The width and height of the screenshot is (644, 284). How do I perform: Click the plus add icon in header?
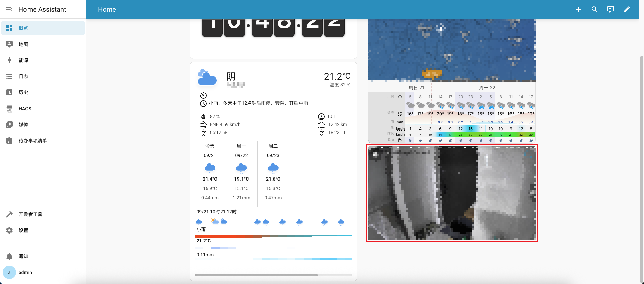(x=578, y=9)
